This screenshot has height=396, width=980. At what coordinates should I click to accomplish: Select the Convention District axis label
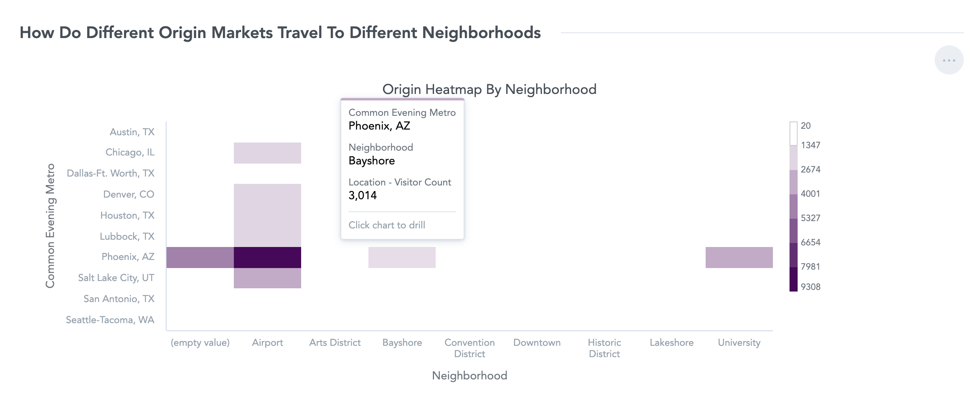point(469,348)
